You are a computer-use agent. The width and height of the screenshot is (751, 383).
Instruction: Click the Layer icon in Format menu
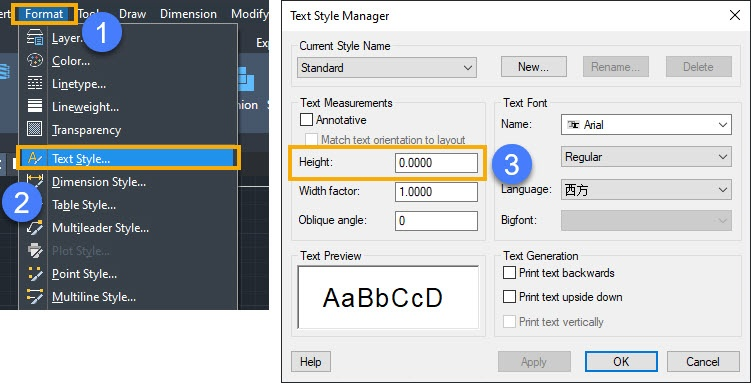click(x=35, y=37)
